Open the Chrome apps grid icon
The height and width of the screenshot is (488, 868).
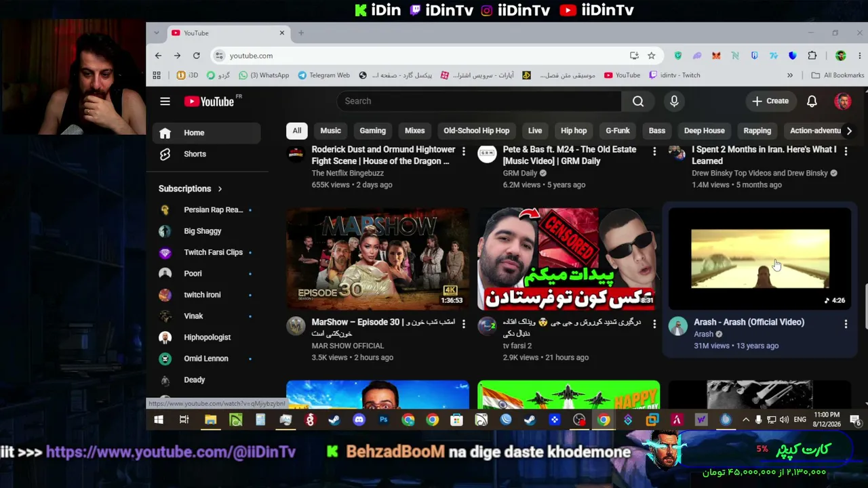click(157, 75)
